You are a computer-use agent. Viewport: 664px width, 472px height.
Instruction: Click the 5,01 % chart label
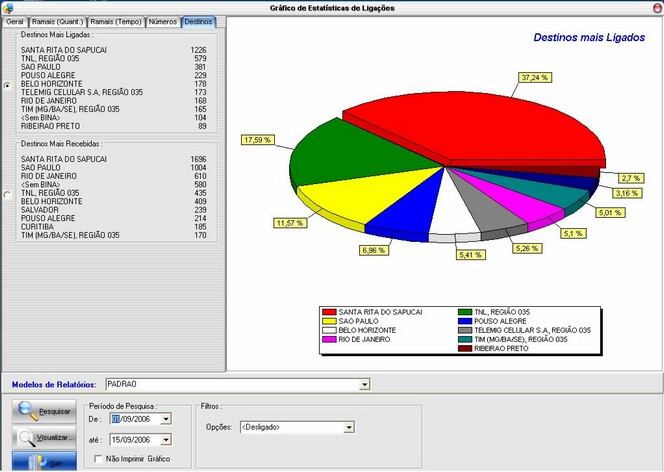coord(610,213)
